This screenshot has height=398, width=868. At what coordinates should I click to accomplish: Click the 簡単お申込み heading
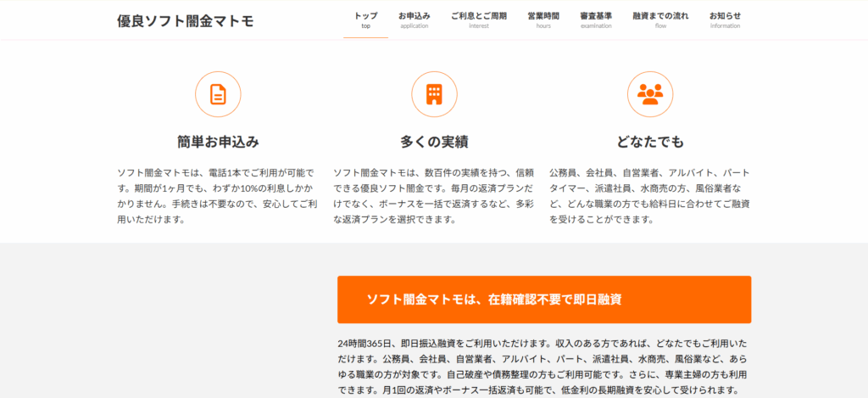(218, 143)
